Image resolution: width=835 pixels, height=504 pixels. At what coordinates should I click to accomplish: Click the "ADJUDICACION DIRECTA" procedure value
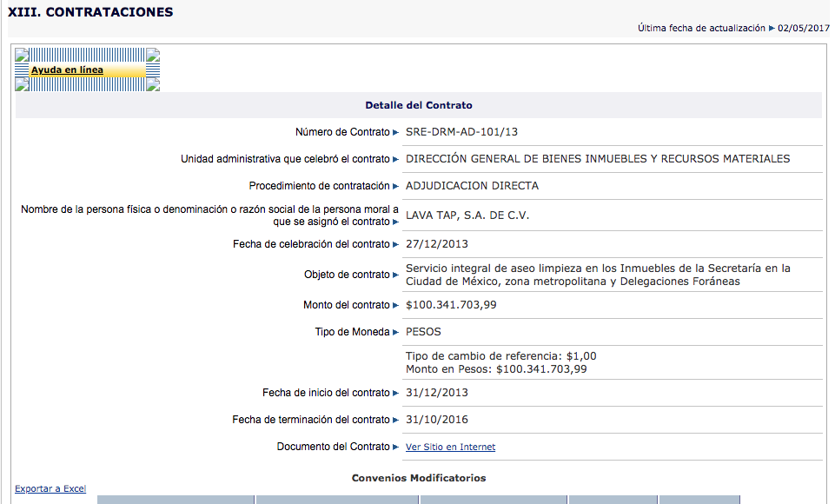click(x=472, y=185)
